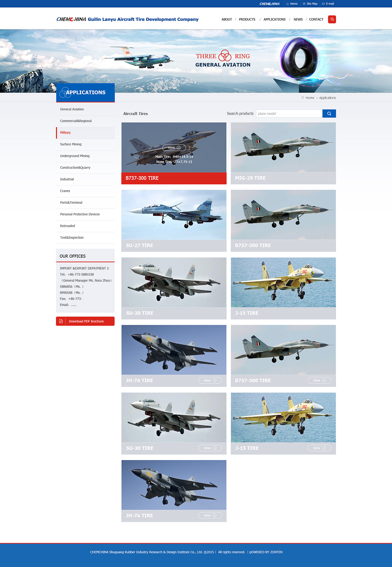Click the ChemChina logo beside the company name
392x567 pixels.
(x=71, y=19)
